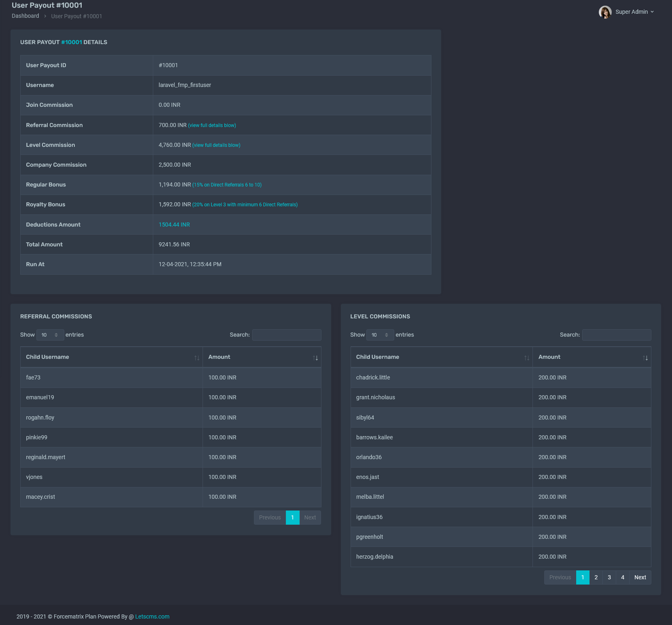Go to Dashboard via breadcrumb

pos(25,16)
